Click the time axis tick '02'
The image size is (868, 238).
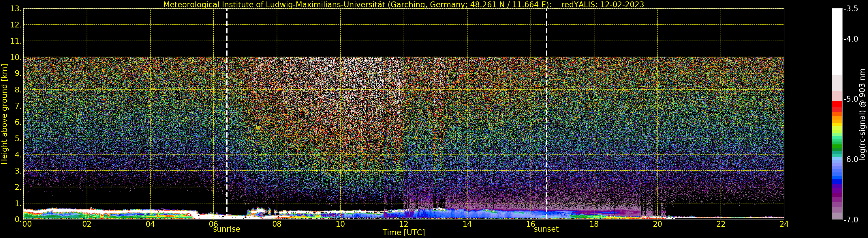(x=87, y=224)
